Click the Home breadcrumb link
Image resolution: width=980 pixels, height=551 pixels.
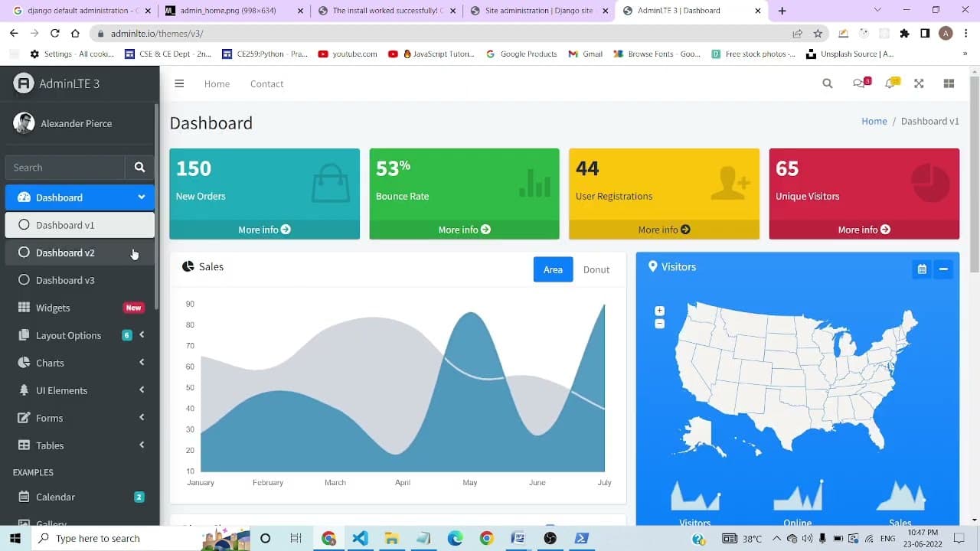click(874, 121)
